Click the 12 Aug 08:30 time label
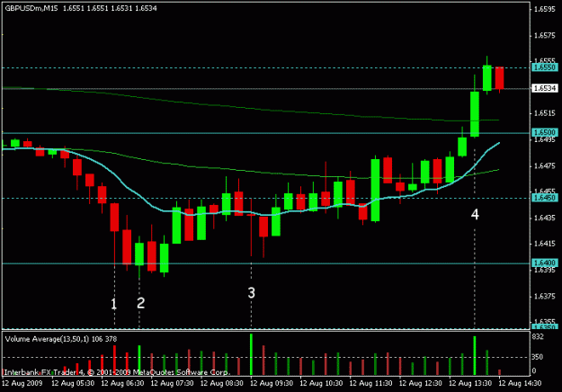Viewport: 562px width, 392px height. pos(222,383)
